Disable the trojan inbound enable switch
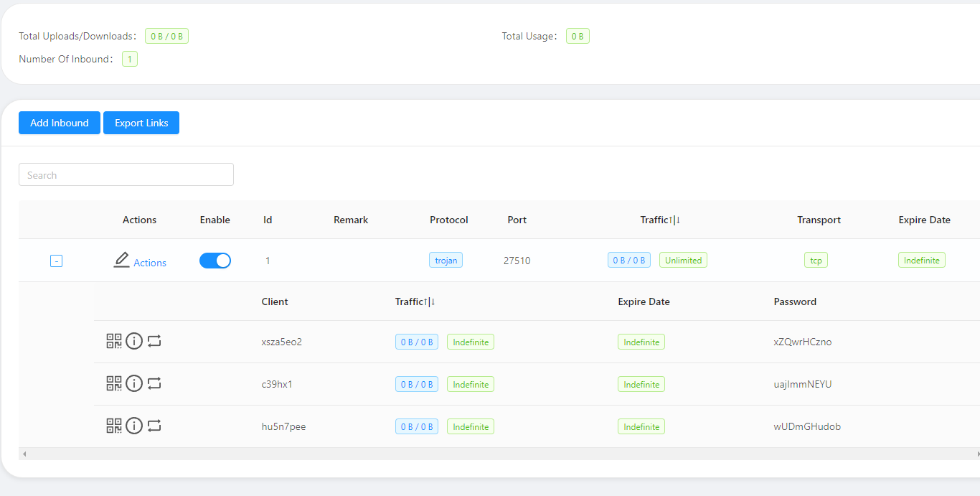This screenshot has height=496, width=980. point(215,261)
